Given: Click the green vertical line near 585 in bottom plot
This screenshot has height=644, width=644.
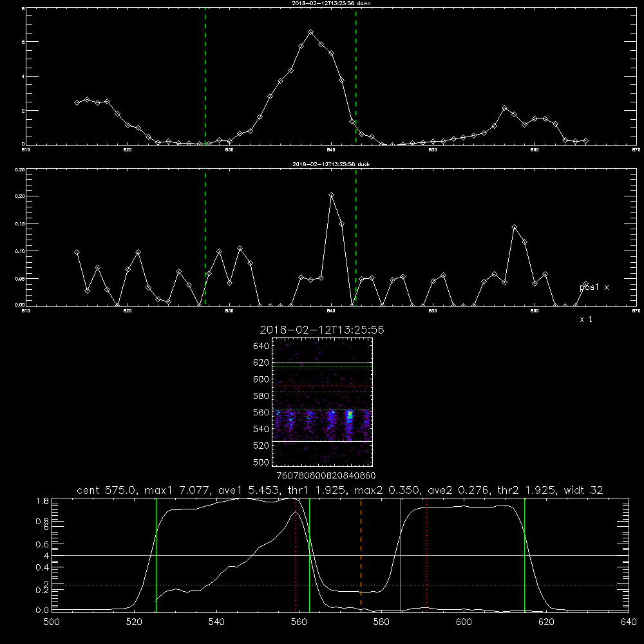Looking at the screenshot, I should [x=400, y=554].
